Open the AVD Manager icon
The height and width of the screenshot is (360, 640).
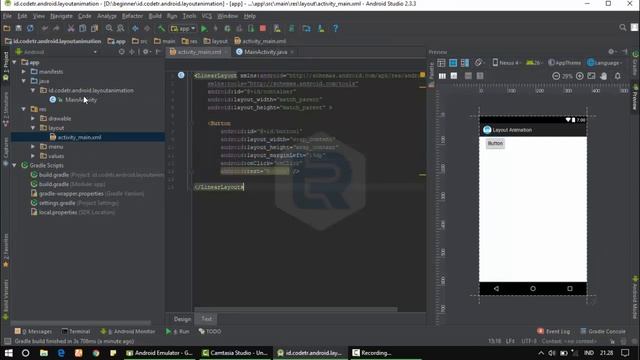tap(277, 28)
